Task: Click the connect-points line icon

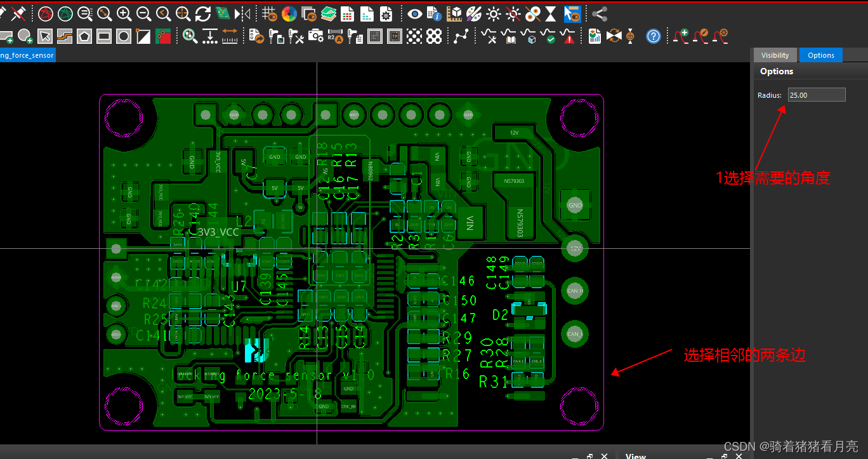Action: tap(461, 36)
